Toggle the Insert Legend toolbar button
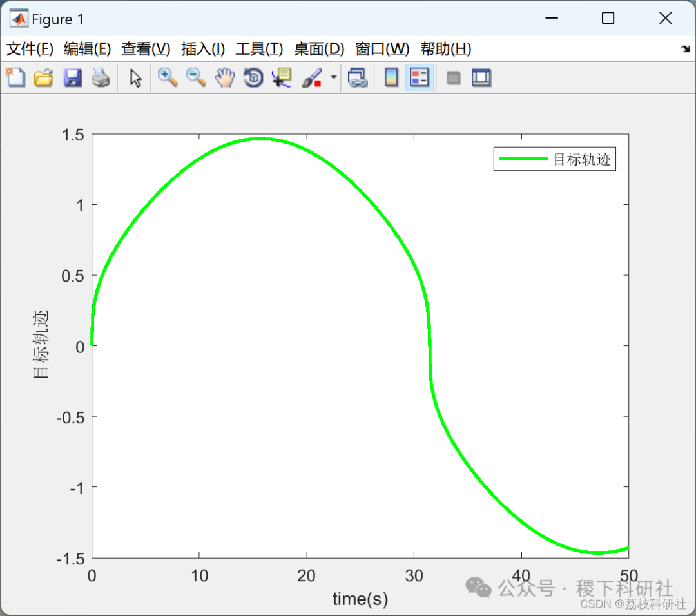 click(x=420, y=78)
